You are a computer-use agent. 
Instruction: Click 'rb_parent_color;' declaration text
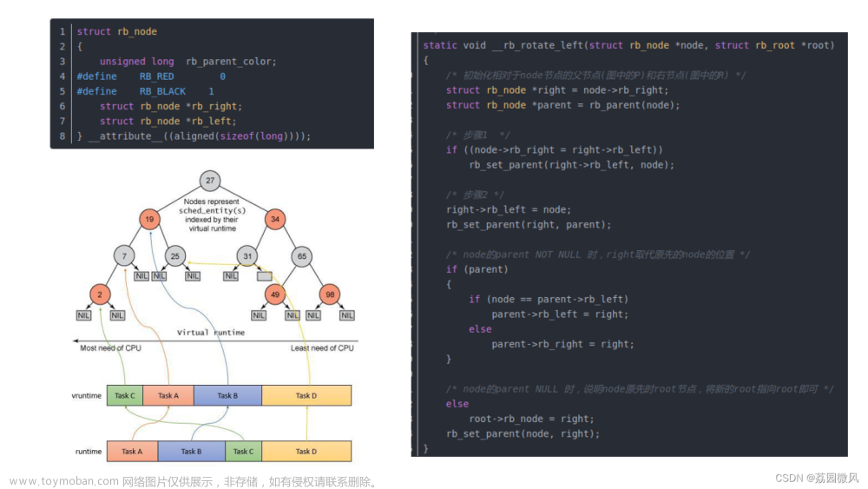(x=231, y=62)
